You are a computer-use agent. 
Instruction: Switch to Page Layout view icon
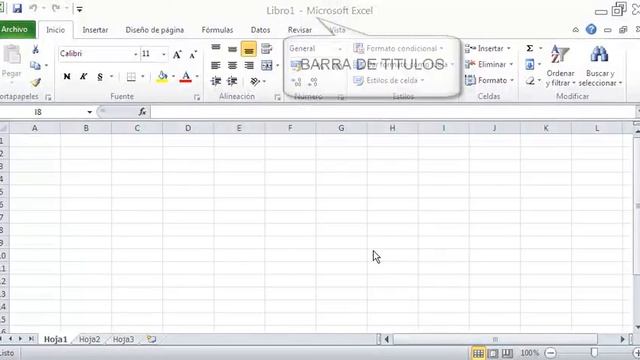(x=493, y=353)
